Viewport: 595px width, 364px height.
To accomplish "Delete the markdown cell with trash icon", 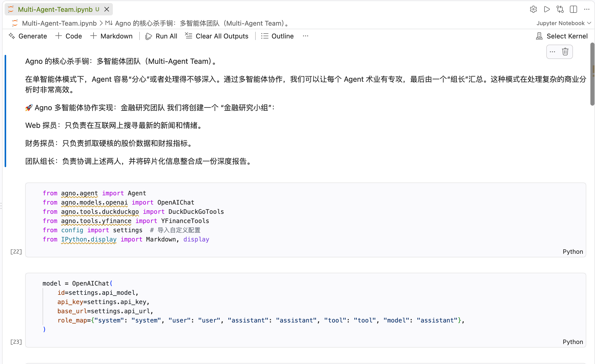I will click(565, 52).
